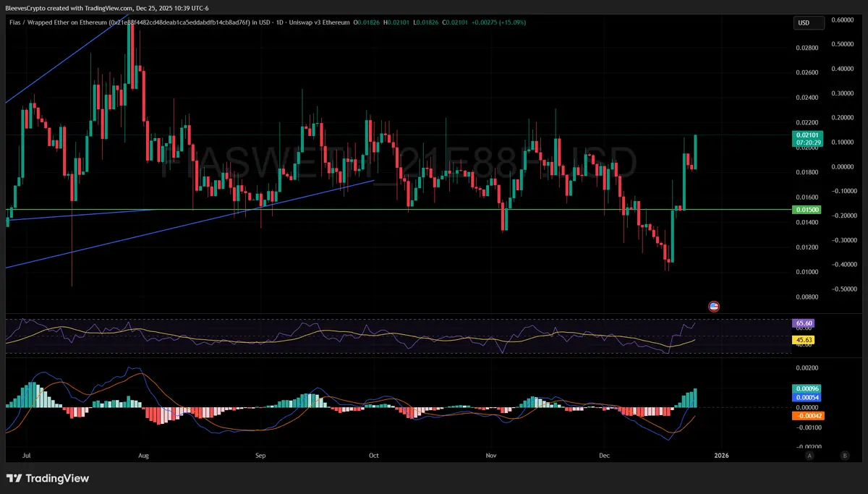Click the US flag economic event marker
Viewport: 868px width, 494px height.
(x=714, y=307)
